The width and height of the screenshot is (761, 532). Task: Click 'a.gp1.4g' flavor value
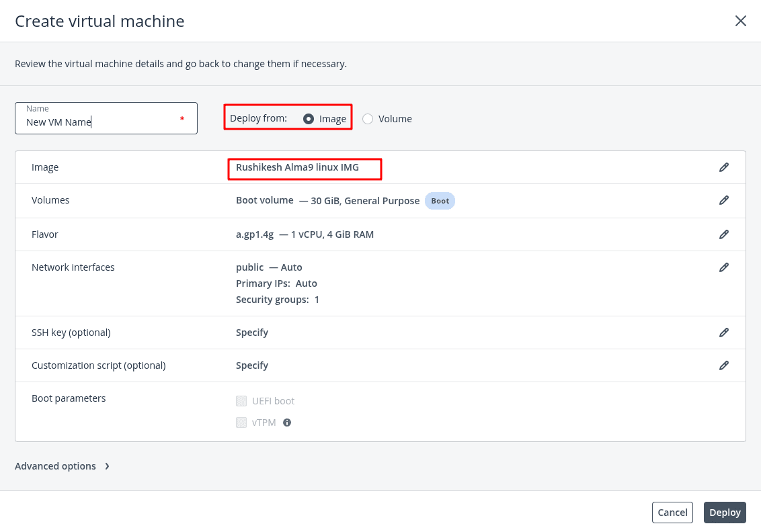click(255, 234)
